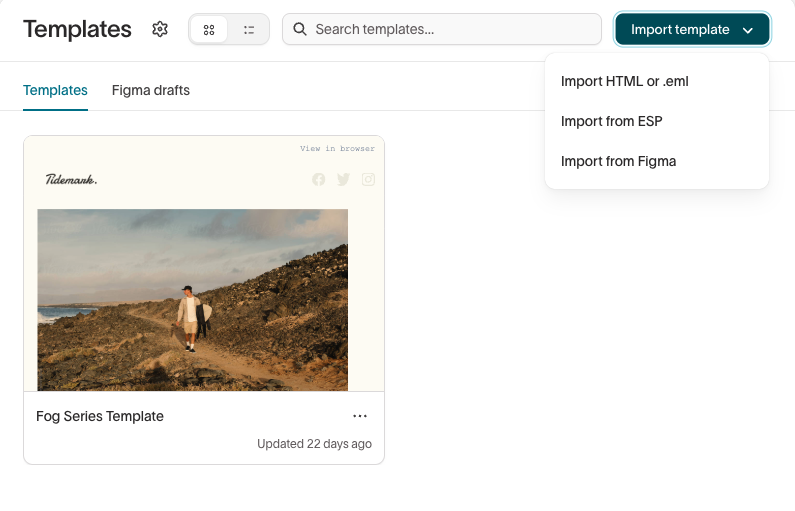795x511 pixels.
Task: Select the Templates tab
Action: tap(55, 90)
